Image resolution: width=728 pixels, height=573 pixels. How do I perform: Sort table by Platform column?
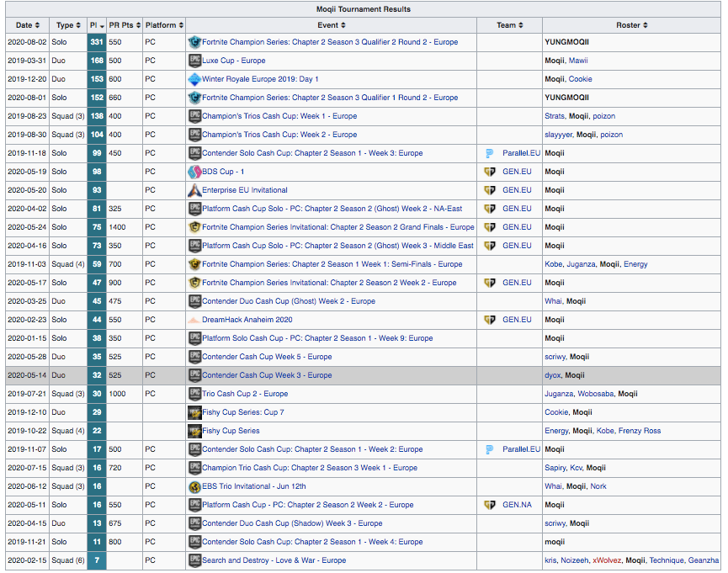pyautogui.click(x=164, y=25)
